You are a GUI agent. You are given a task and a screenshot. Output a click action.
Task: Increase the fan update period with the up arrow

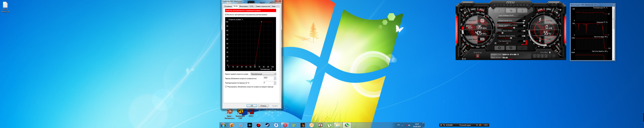275,77
